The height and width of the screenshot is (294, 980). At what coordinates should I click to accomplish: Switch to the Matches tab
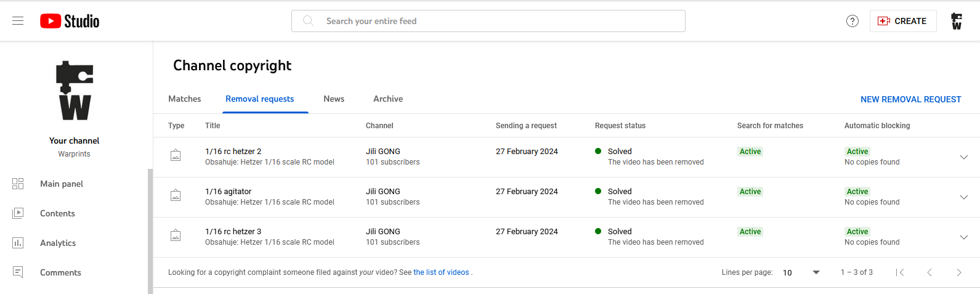[x=185, y=99]
